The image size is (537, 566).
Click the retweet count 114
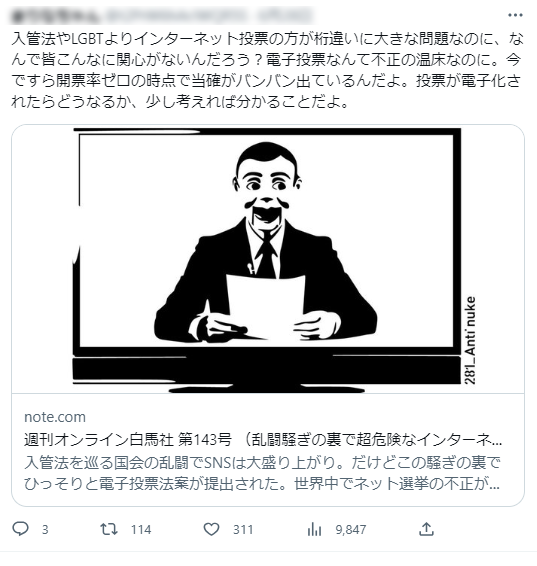(x=141, y=530)
